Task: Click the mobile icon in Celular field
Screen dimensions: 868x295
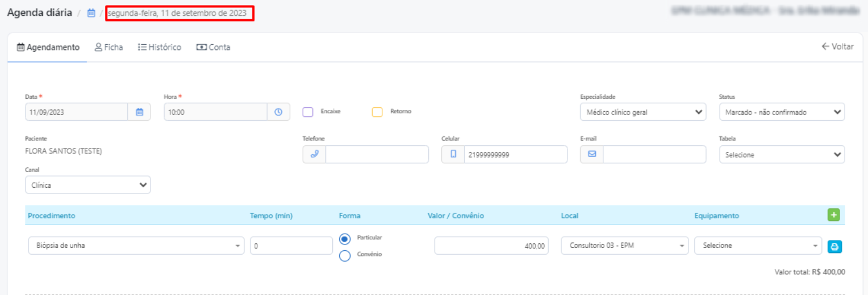Action: pyautogui.click(x=453, y=154)
